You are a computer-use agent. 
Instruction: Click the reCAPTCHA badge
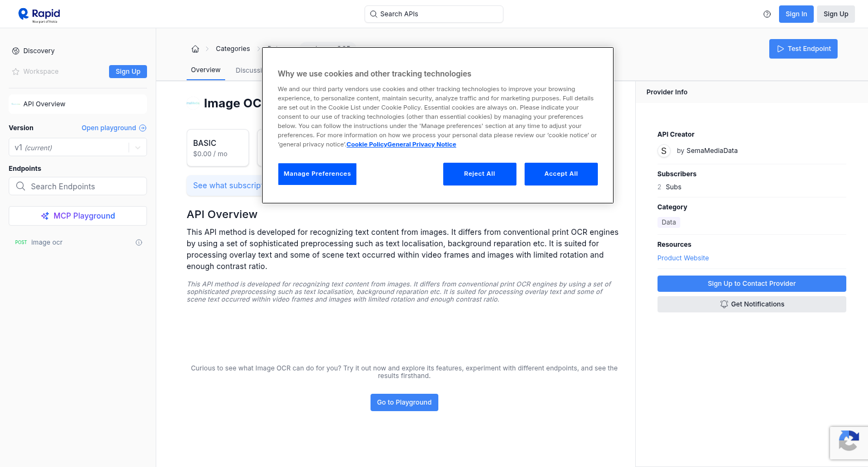coord(849,443)
